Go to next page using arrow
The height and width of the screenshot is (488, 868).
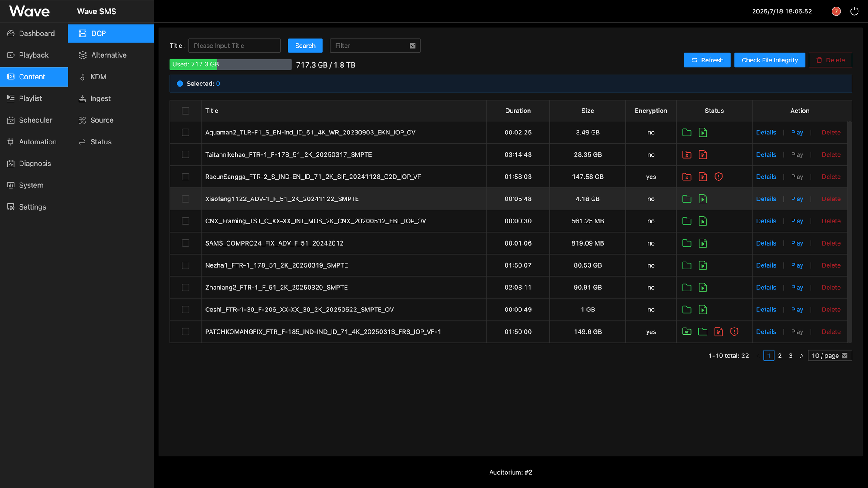[801, 356]
